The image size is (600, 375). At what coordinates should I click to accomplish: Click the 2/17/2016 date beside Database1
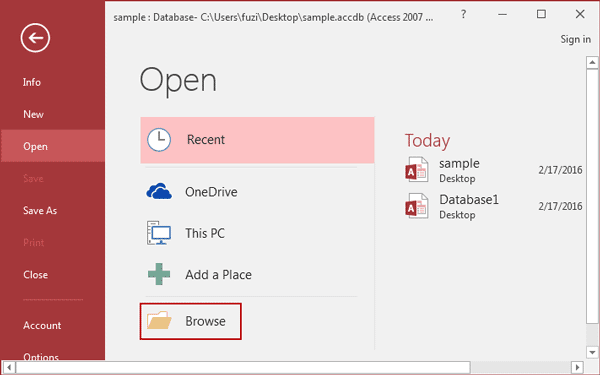click(x=560, y=207)
